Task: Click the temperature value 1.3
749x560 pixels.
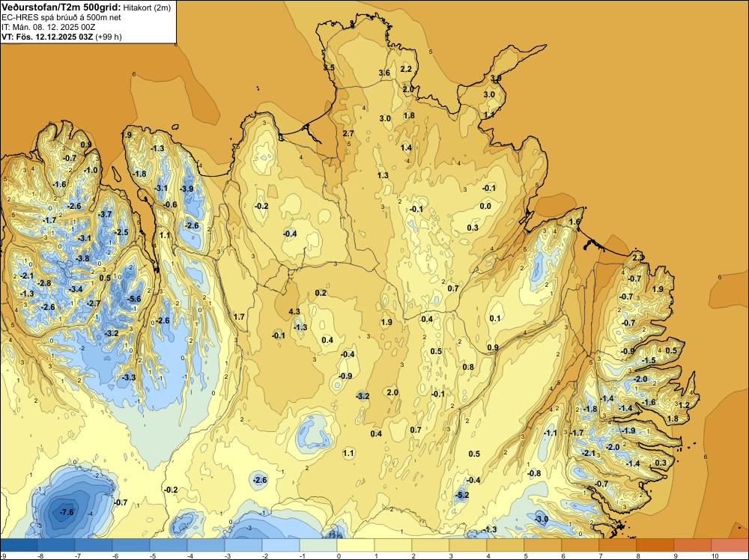Action: tap(383, 176)
